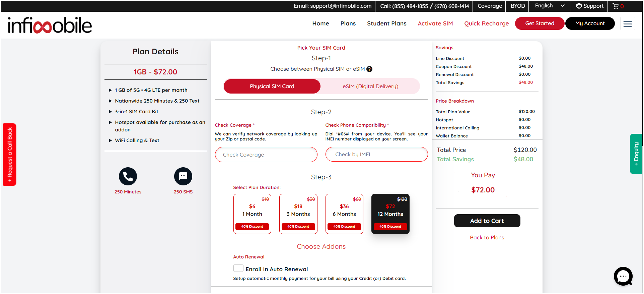Expand the 1 GB of 5G bullet
644x294 pixels.
110,90
